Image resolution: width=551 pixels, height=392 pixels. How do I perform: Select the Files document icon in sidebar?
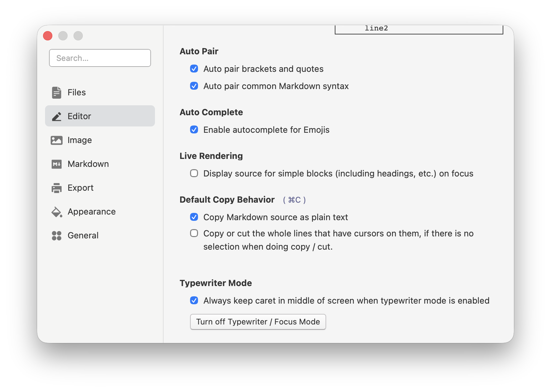57,92
